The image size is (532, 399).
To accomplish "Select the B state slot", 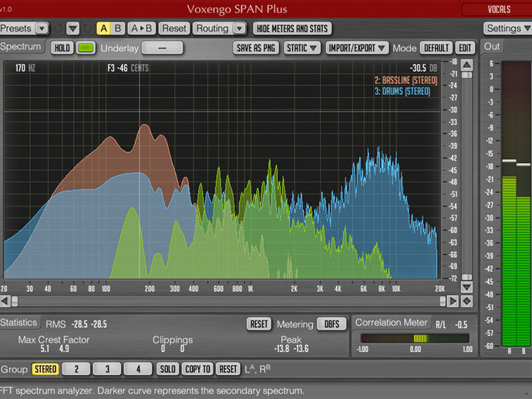I will pyautogui.click(x=118, y=28).
